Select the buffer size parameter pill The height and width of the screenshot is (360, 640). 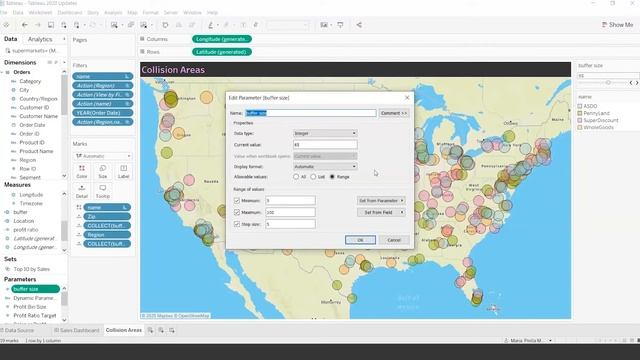36,289
